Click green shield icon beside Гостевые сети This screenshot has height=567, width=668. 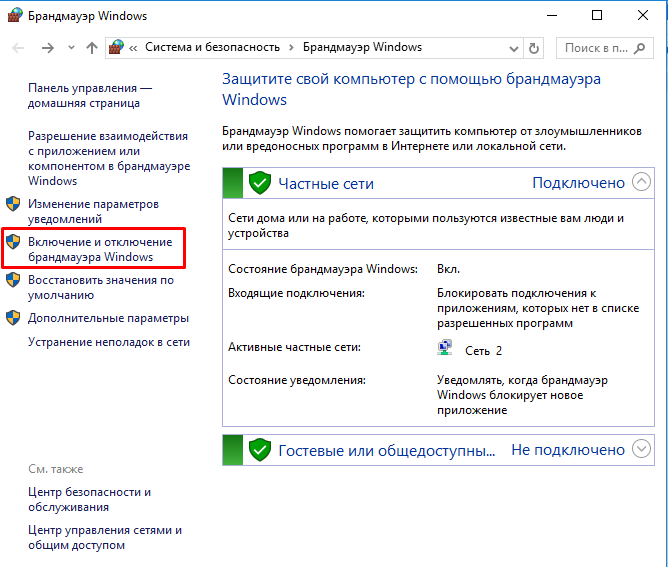[x=260, y=450]
